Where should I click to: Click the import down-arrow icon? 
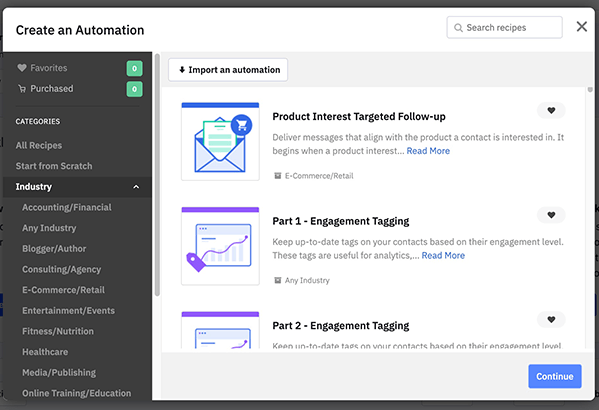pos(182,70)
